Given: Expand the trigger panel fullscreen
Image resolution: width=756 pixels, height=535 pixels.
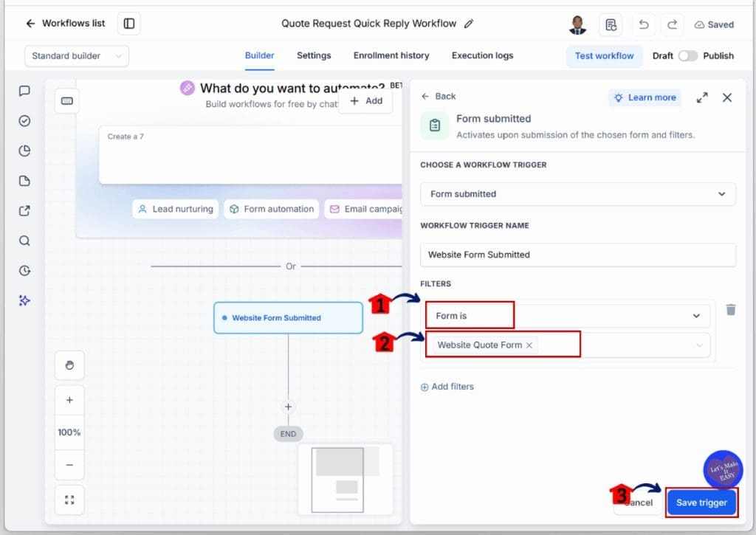Looking at the screenshot, I should click(x=702, y=98).
